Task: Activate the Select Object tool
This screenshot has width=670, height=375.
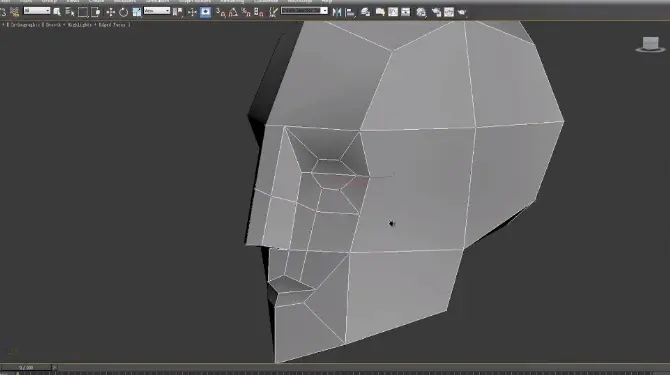Action: 56,12
